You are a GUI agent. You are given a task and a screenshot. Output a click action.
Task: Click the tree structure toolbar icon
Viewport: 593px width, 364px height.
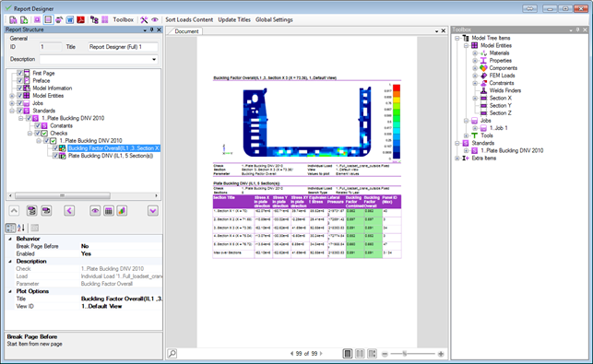tap(94, 19)
